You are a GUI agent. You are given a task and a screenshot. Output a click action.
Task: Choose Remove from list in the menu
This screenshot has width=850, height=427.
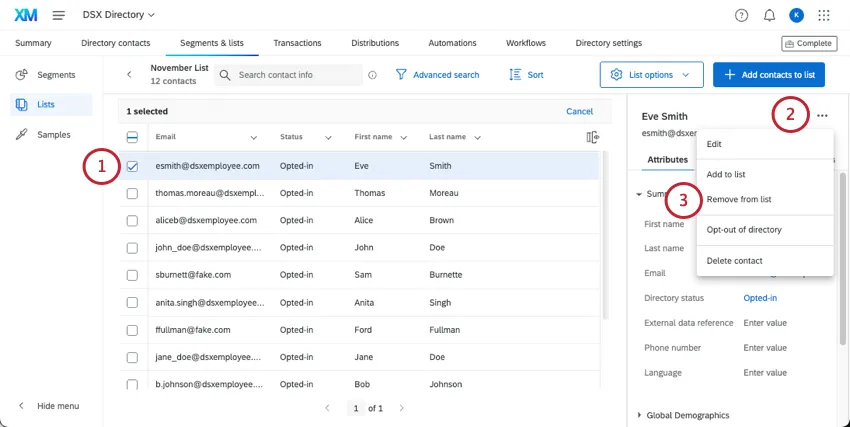coord(739,199)
